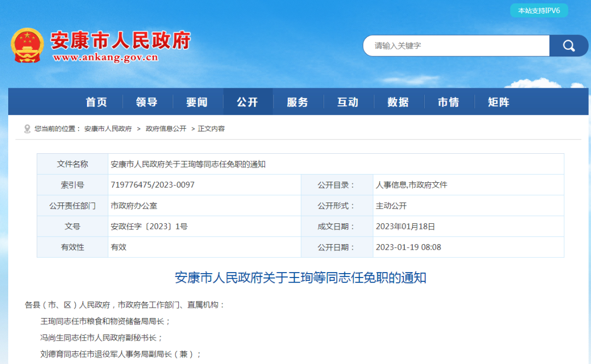Go to the 要闻 menu item
Screen dimensions: 591x364
pyautogui.click(x=197, y=102)
